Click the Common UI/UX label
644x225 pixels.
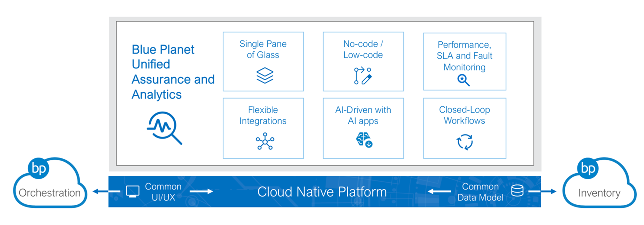pyautogui.click(x=163, y=192)
